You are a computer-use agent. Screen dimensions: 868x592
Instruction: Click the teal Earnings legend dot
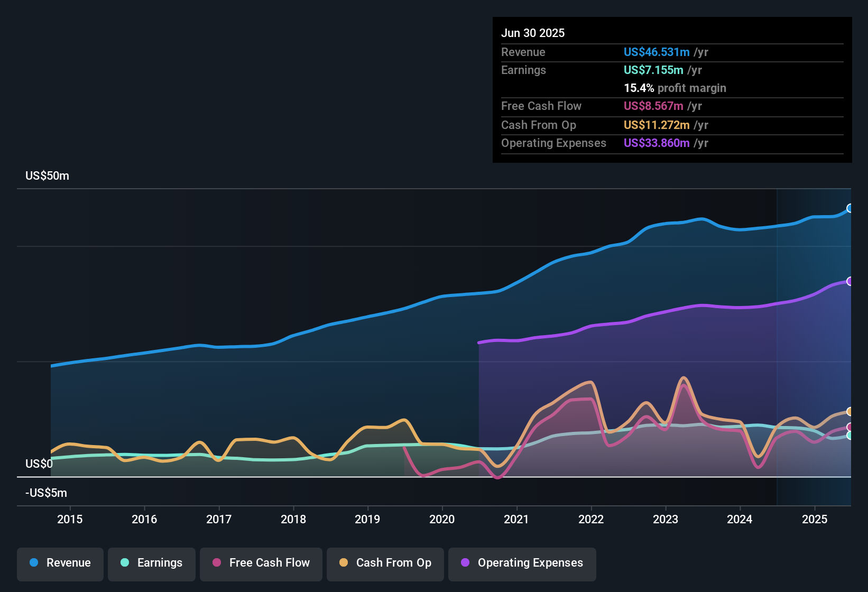point(125,563)
